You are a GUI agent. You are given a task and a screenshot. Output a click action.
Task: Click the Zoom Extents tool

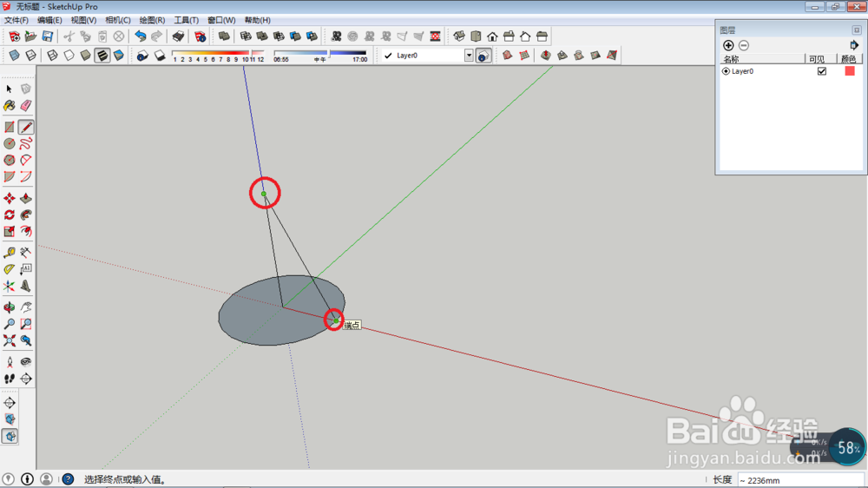point(9,340)
